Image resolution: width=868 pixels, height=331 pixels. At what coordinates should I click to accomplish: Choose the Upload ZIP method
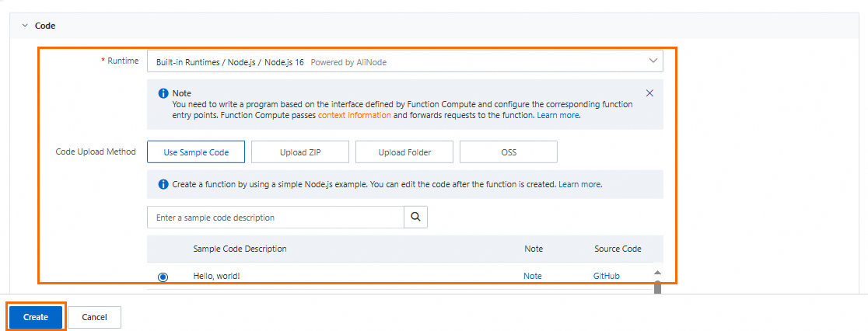click(x=300, y=152)
